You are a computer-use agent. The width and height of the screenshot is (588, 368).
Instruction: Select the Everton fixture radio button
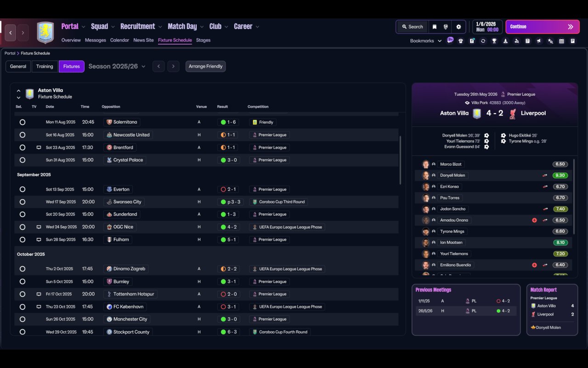click(x=23, y=189)
